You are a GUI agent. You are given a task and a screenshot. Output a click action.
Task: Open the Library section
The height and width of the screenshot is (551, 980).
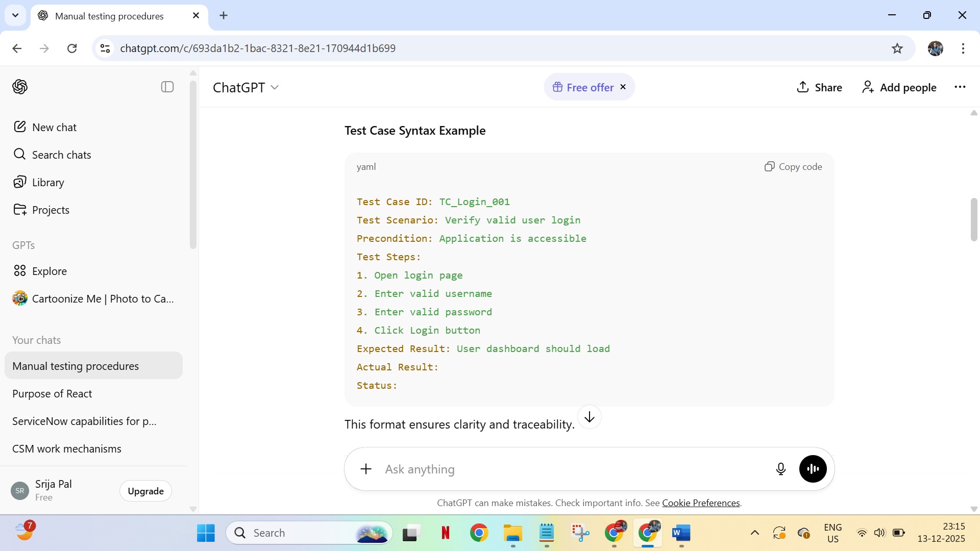pos(48,182)
